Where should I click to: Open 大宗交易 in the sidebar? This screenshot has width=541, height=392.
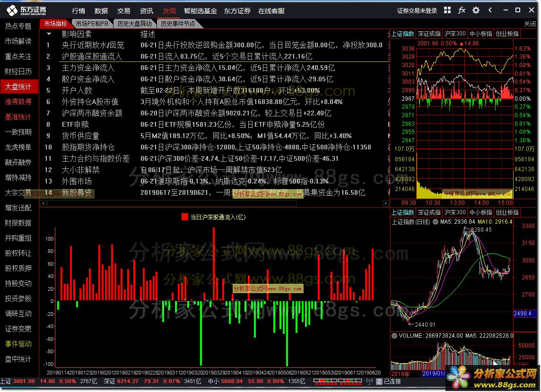tap(18, 192)
